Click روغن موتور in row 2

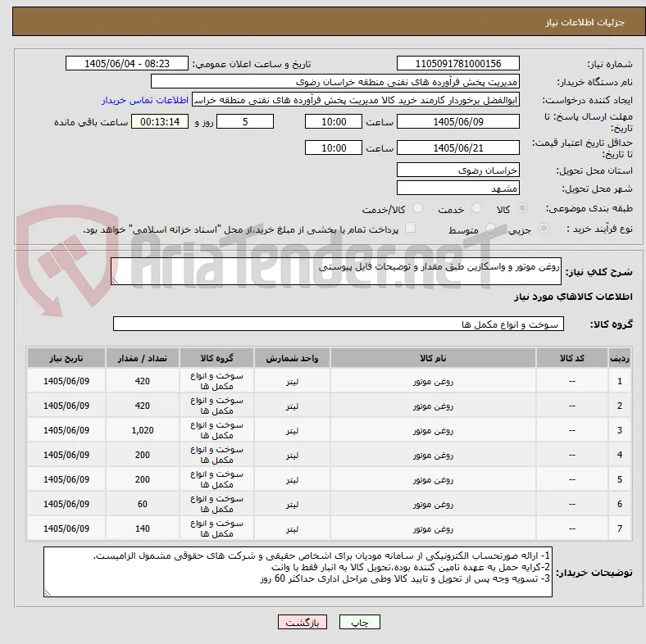pos(433,406)
